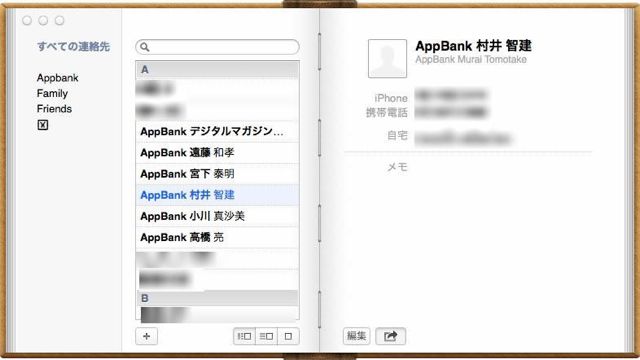The image size is (640, 360).
Task: Click the plus button to add contact
Action: [x=147, y=336]
